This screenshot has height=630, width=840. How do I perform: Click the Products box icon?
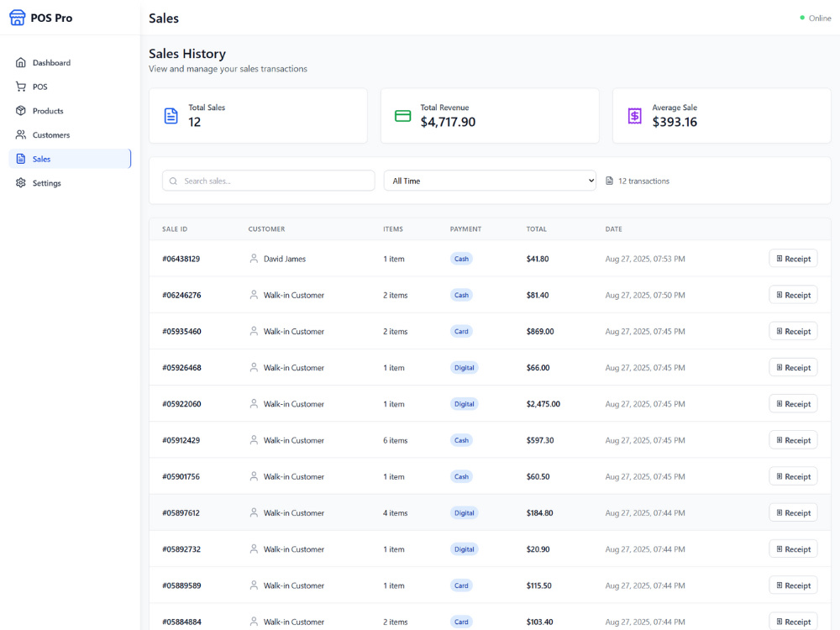coord(21,111)
